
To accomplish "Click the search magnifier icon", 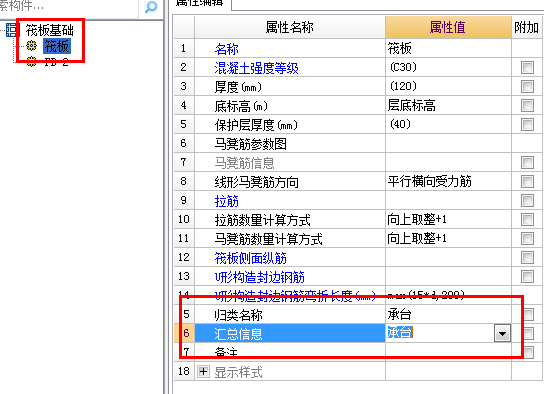I will point(151,7).
